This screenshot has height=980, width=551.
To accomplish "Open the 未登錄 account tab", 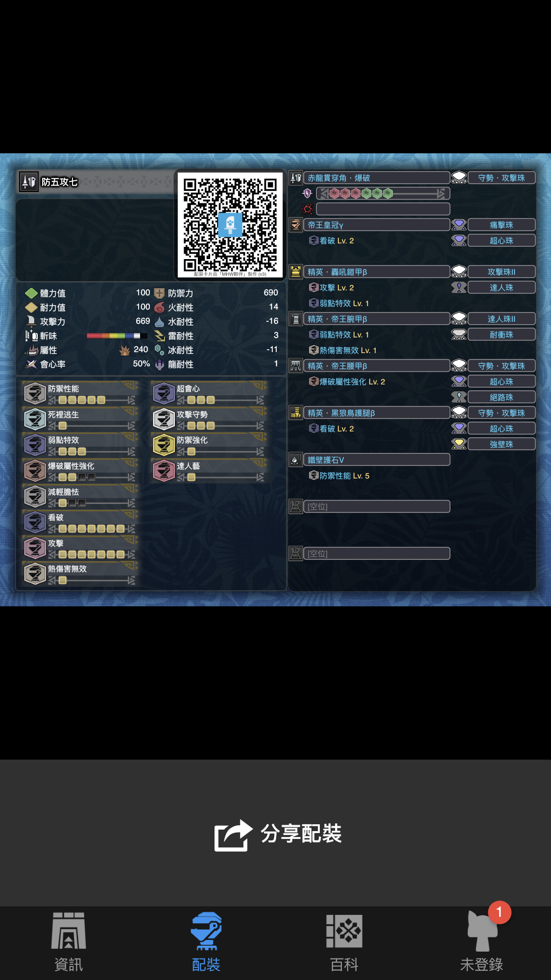I will point(482,942).
